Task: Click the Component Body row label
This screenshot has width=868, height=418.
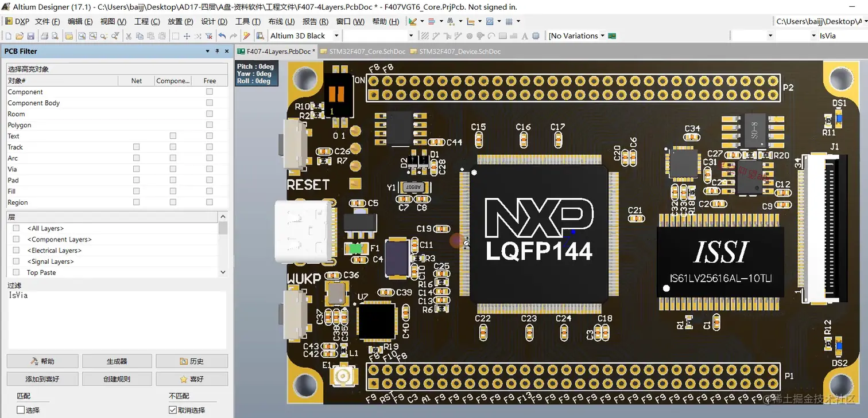Action: click(34, 103)
